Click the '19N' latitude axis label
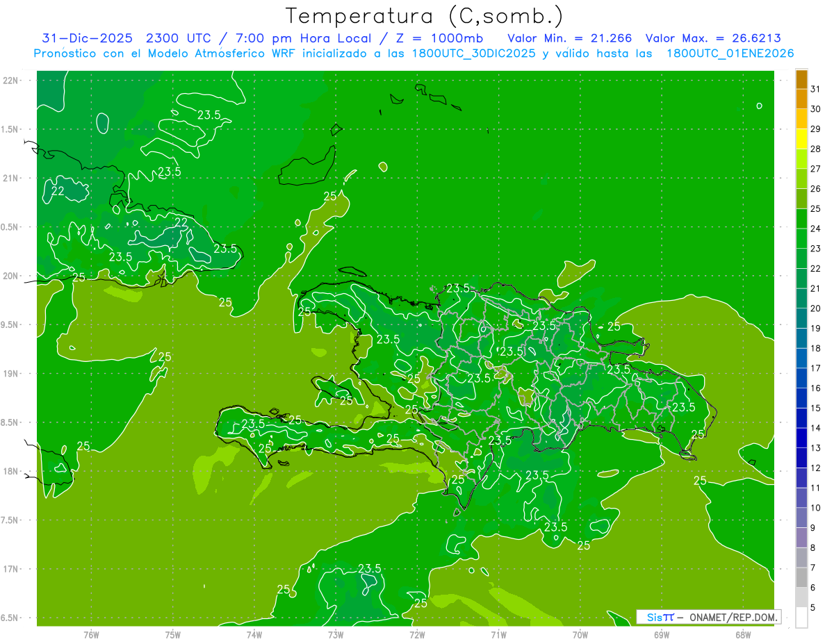Image resolution: width=834 pixels, height=644 pixels. 10,373
